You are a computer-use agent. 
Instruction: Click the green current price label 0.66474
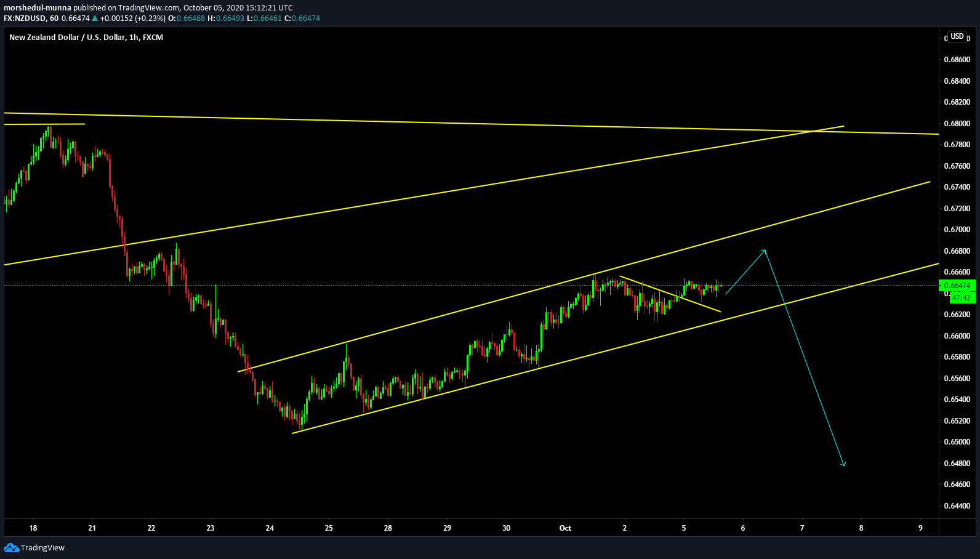[957, 286]
